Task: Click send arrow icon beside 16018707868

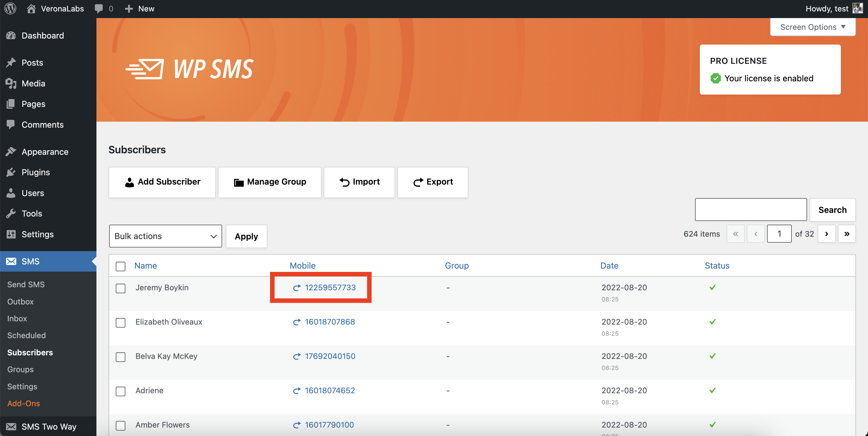Action: [297, 322]
